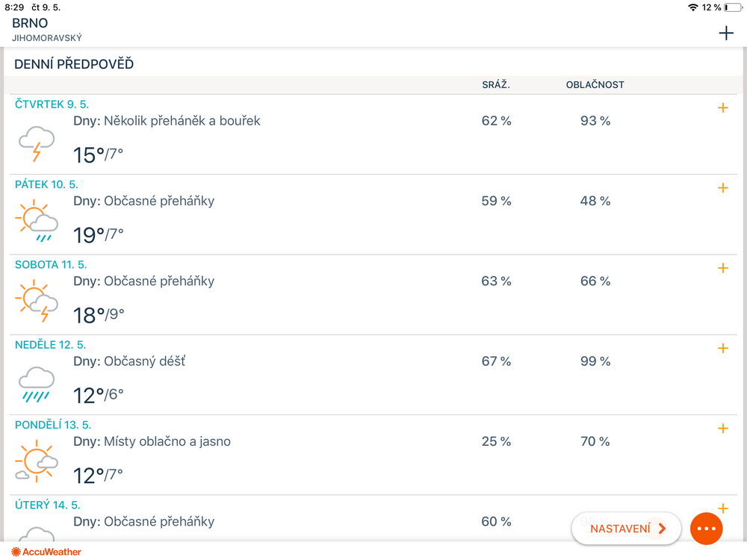The height and width of the screenshot is (560, 747).
Task: Tap the battery indicator in the status bar
Action: pos(734,7)
